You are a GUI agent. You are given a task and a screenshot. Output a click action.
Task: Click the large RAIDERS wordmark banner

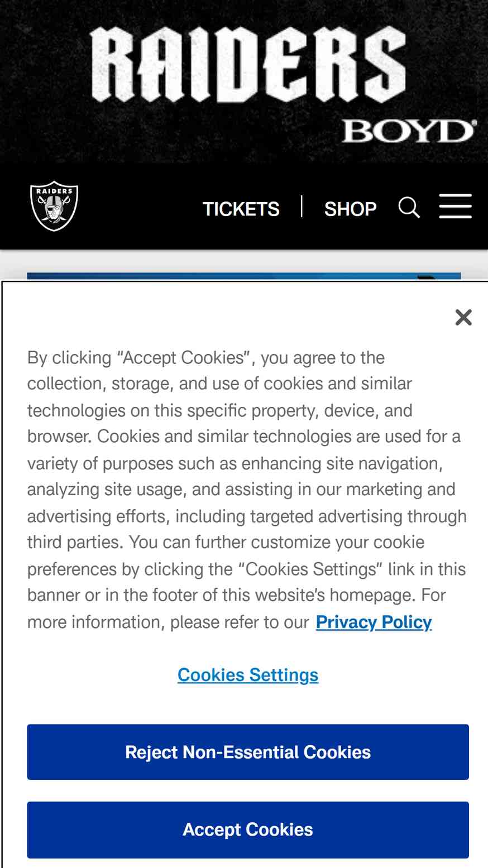pyautogui.click(x=248, y=65)
